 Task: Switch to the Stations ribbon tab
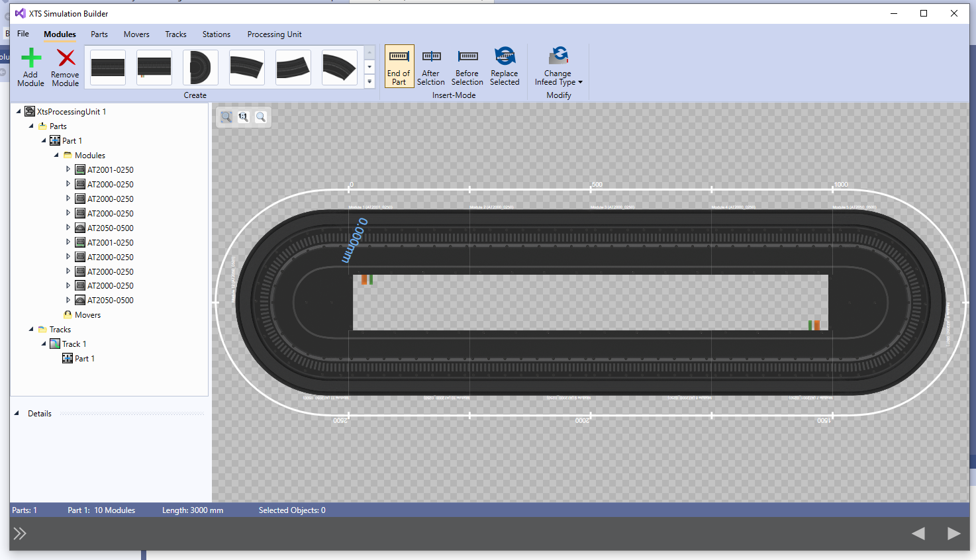[217, 34]
